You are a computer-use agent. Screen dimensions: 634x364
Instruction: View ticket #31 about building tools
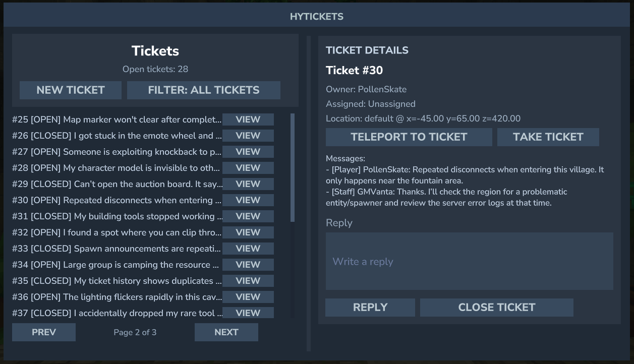[x=248, y=216]
